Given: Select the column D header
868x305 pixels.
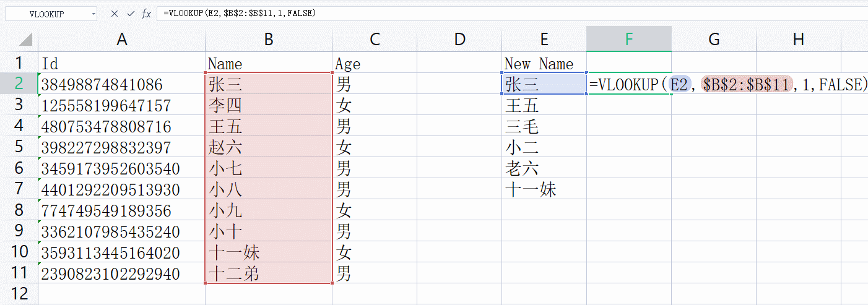Looking at the screenshot, I should click(x=459, y=40).
